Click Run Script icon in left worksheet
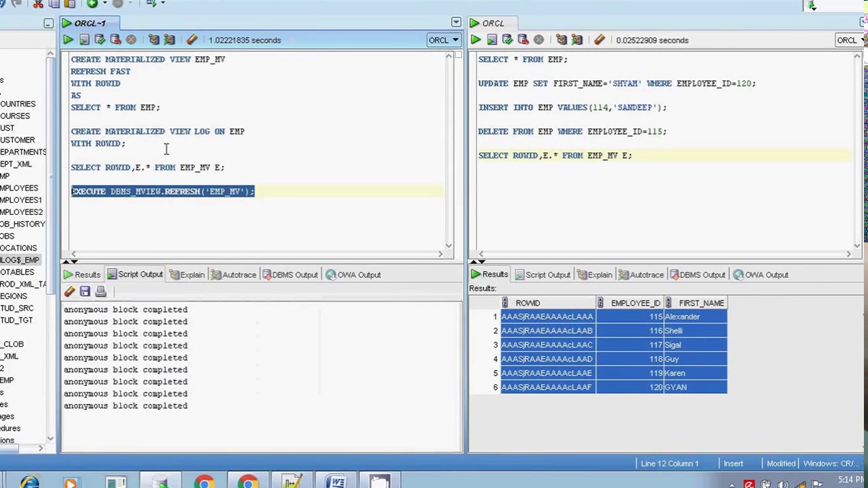 [x=84, y=40]
